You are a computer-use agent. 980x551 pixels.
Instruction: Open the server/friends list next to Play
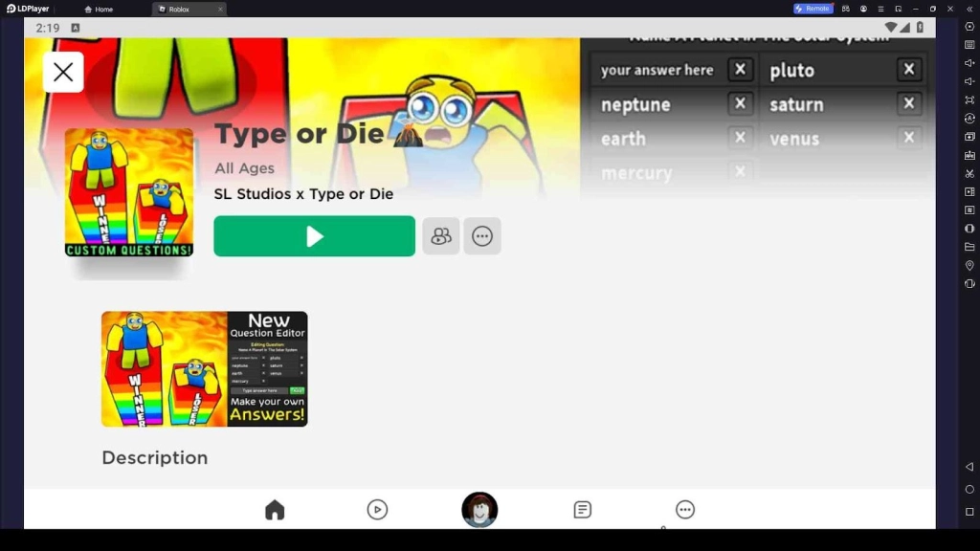pyautogui.click(x=441, y=236)
